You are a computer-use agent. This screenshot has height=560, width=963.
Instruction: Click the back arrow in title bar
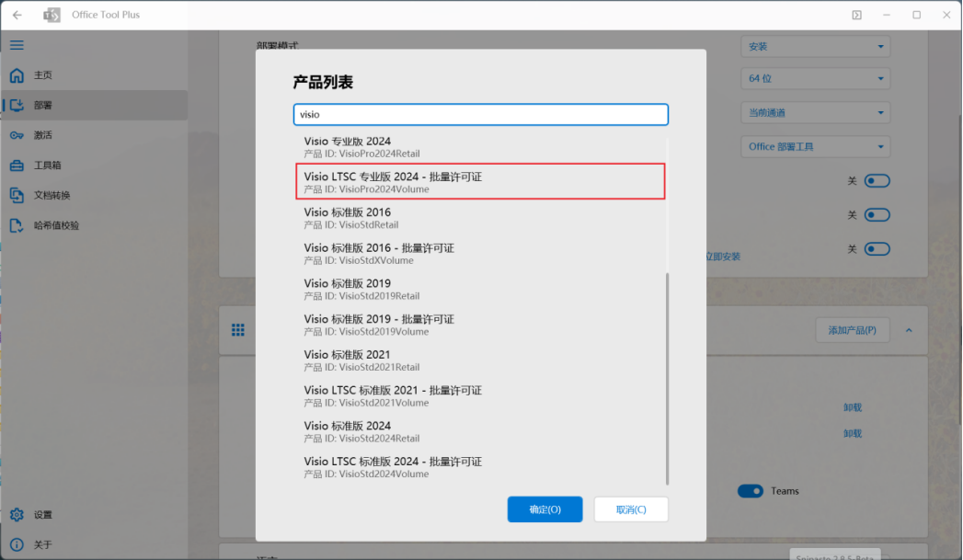click(x=17, y=15)
